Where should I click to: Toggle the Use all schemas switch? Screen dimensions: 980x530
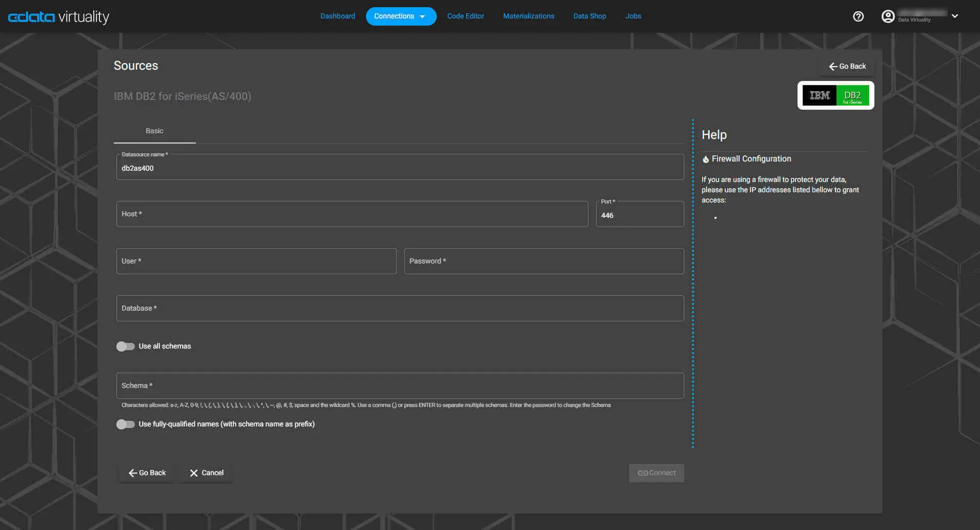click(x=126, y=346)
